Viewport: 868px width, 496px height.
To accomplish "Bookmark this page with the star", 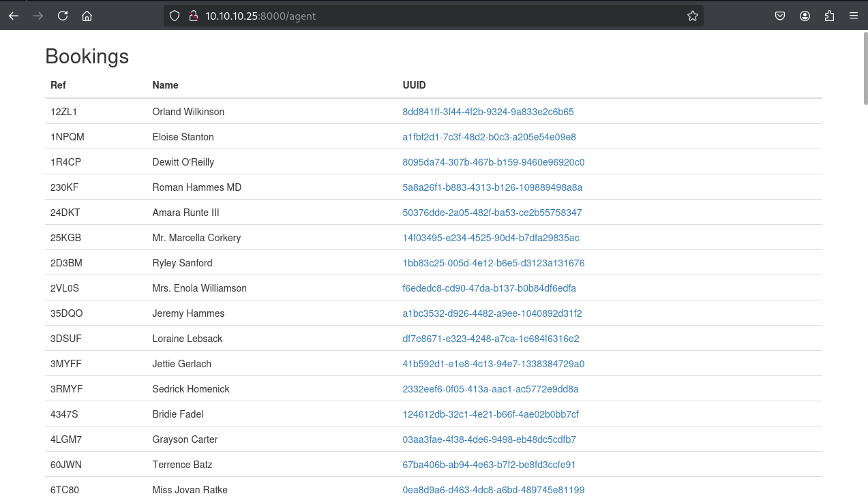I will coord(693,16).
